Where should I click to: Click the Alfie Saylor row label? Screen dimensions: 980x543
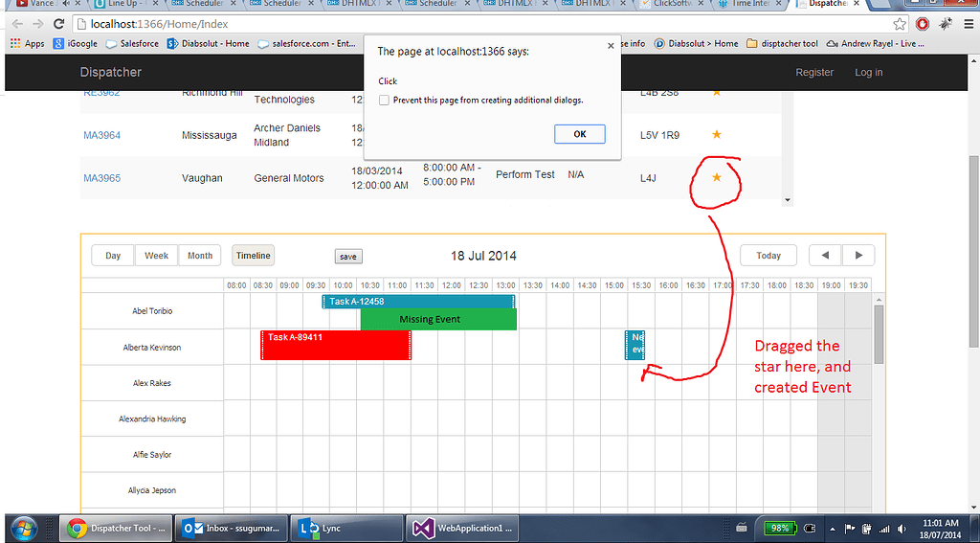pyautogui.click(x=152, y=455)
